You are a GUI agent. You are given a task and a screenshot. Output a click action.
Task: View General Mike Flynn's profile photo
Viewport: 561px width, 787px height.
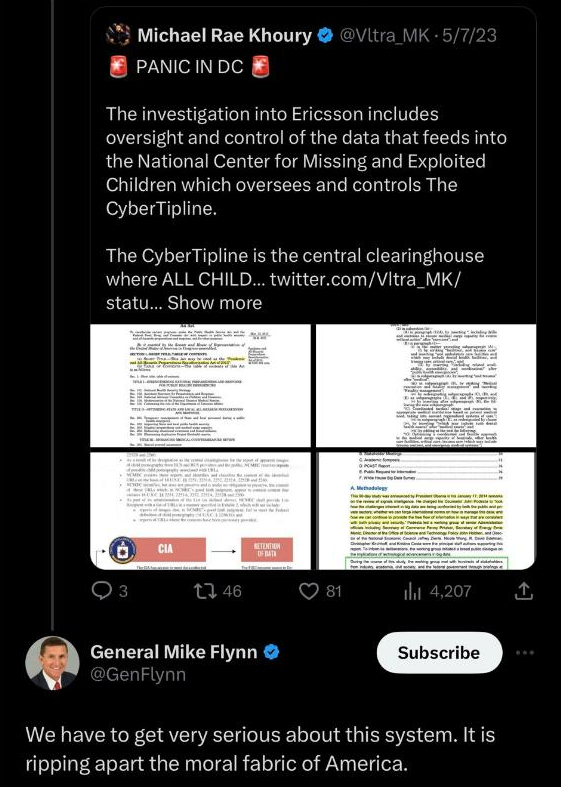pyautogui.click(x=52, y=663)
